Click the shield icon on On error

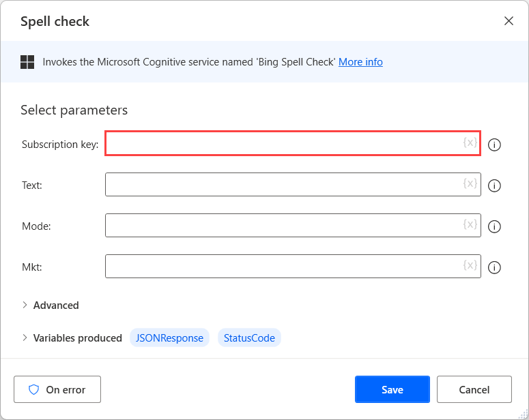tap(33, 390)
